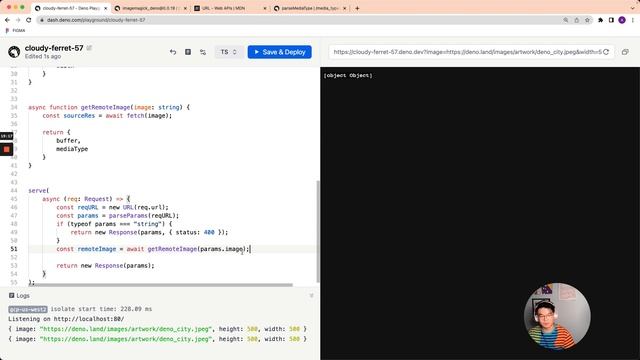Click the 'serve(' call on line 44
Viewport: 640px width, 360px height.
(38, 191)
